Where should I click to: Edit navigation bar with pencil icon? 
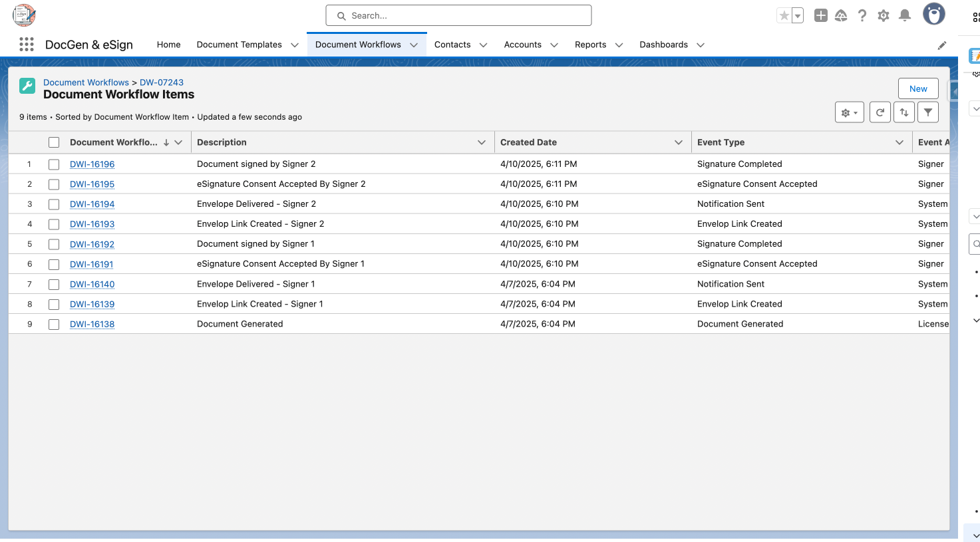942,45
